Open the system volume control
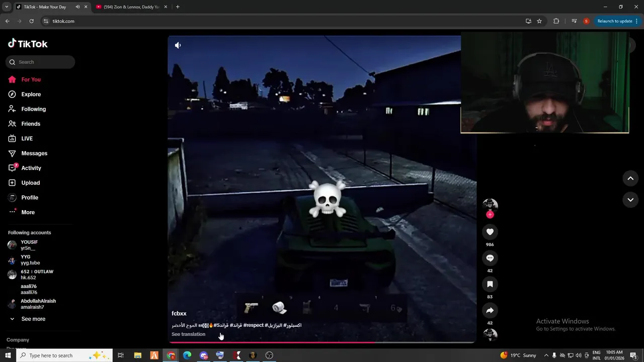644x362 pixels. (578, 355)
